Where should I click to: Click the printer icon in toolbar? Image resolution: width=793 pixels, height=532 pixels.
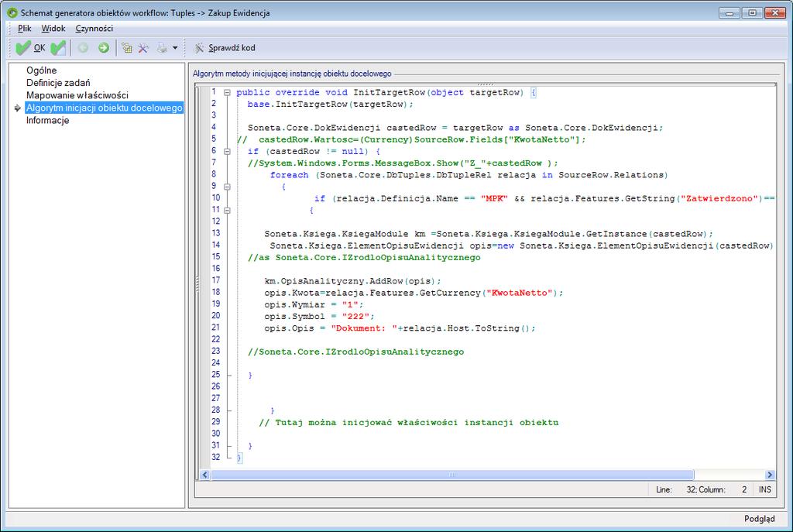pyautogui.click(x=162, y=48)
